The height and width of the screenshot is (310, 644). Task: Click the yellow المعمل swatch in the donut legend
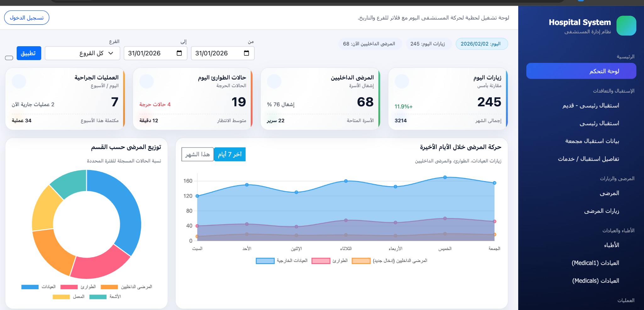coord(61,297)
